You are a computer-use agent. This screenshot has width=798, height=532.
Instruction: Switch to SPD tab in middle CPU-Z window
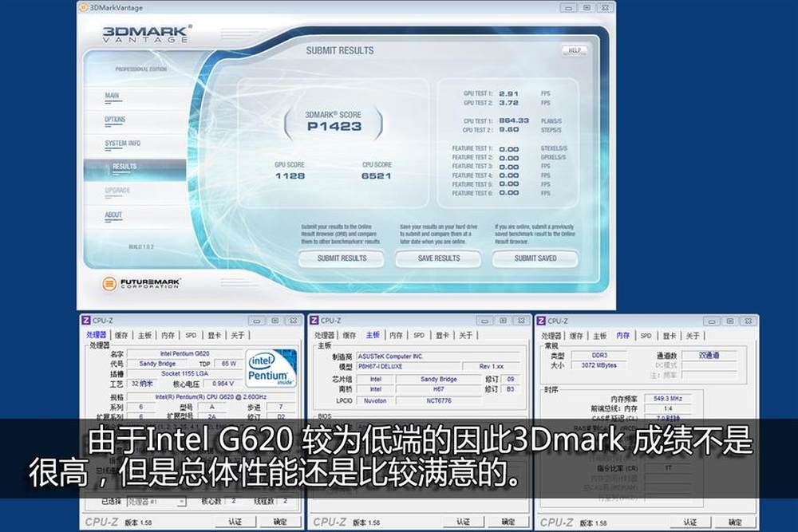pyautogui.click(x=418, y=336)
